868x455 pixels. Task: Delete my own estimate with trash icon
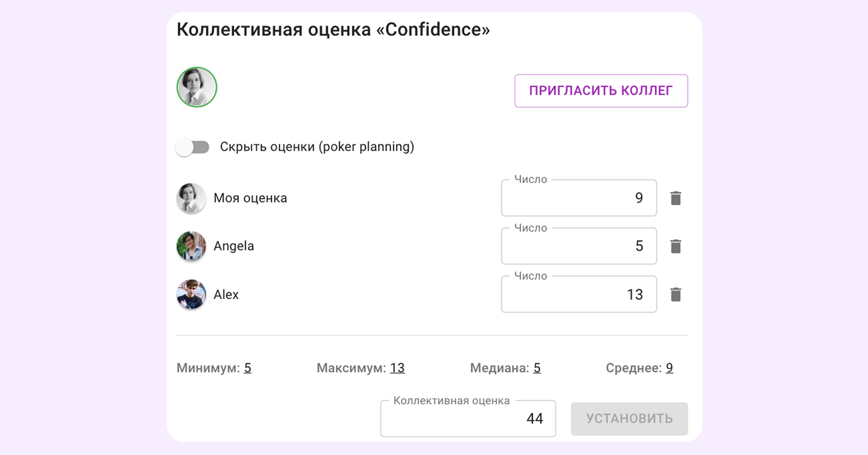point(675,198)
